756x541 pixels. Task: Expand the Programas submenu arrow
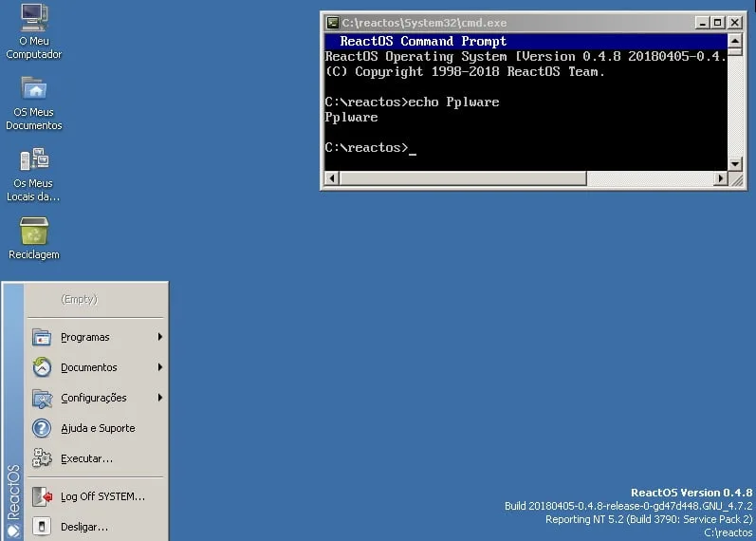coord(160,337)
